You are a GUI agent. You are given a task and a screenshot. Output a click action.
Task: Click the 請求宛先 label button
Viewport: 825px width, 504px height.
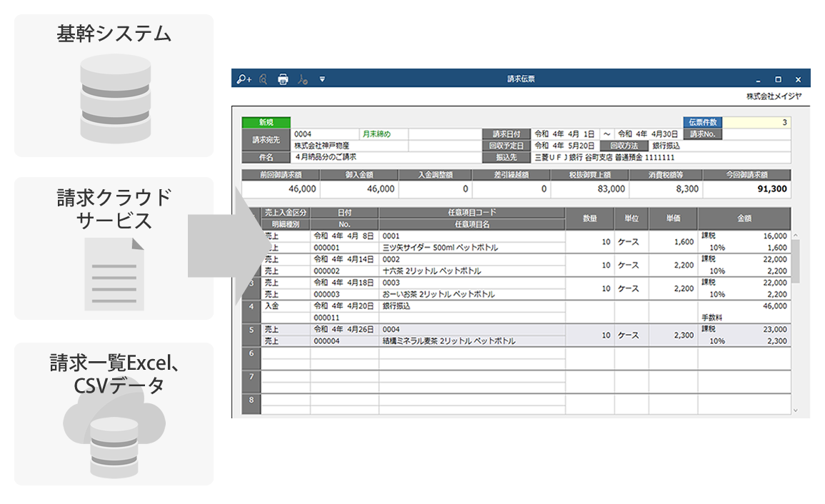pyautogui.click(x=266, y=139)
